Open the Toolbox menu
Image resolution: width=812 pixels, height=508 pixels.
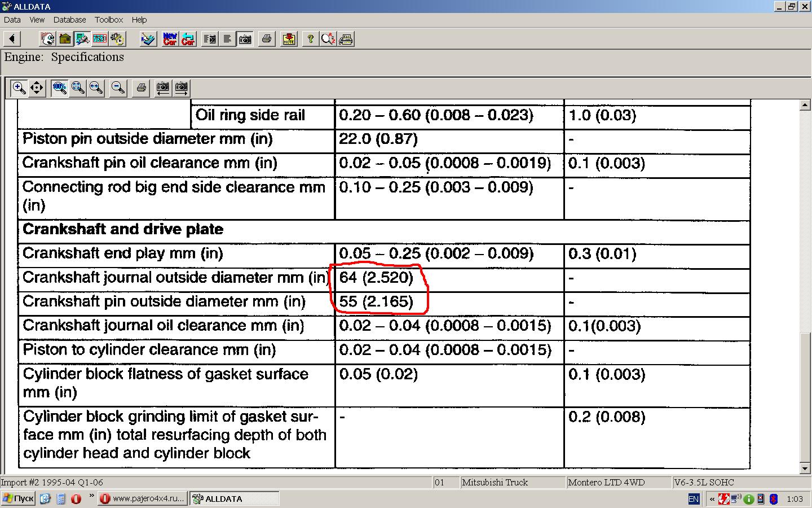pyautogui.click(x=109, y=20)
